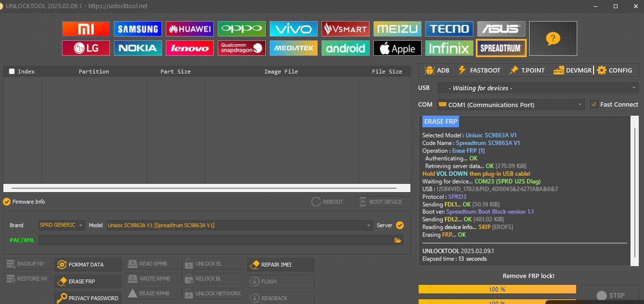This screenshot has width=644, height=304.
Task: Click the UNLOCK BL button
Action: (212, 264)
